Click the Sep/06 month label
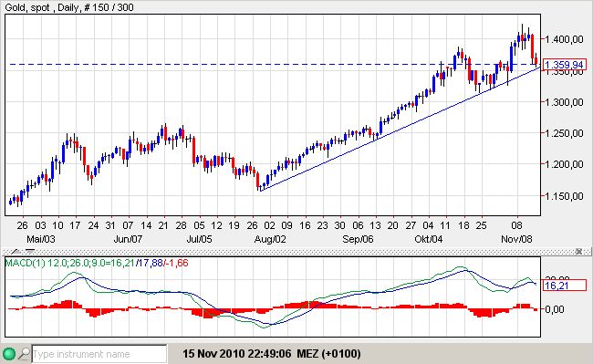 coord(358,239)
